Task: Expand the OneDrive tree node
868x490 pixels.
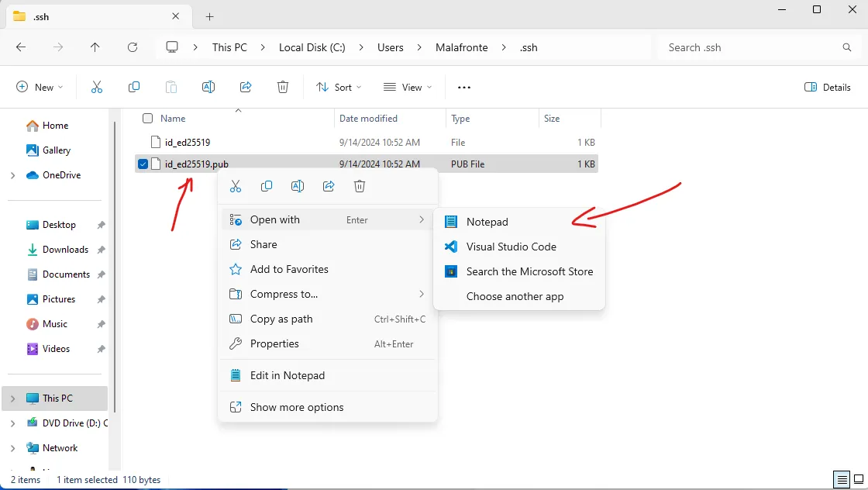Action: pyautogui.click(x=12, y=175)
